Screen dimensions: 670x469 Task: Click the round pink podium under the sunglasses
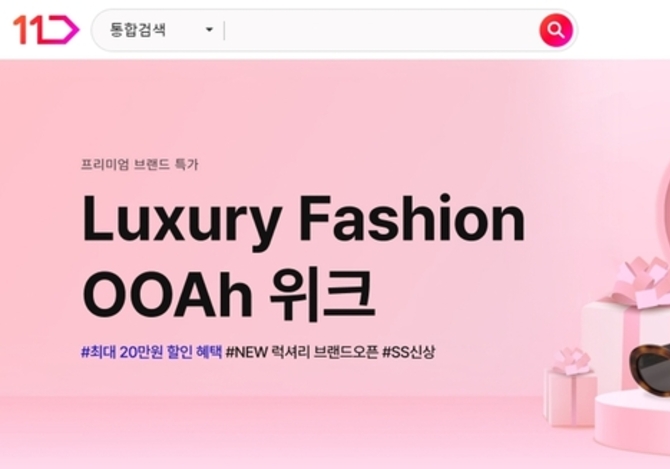click(632, 423)
